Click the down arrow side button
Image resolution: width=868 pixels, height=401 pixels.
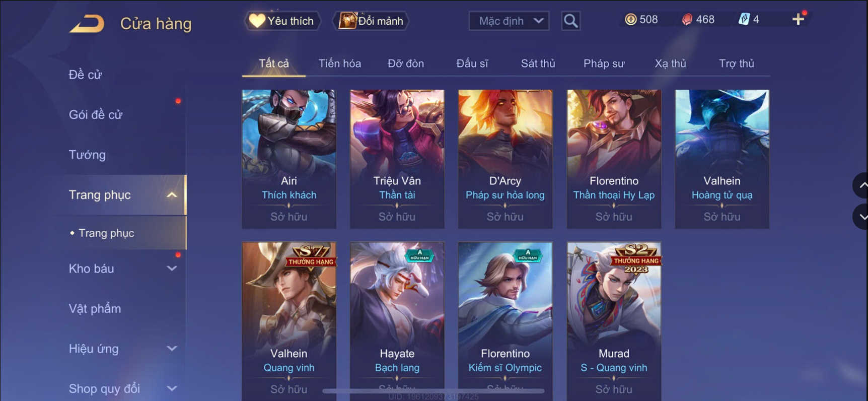pos(861,217)
